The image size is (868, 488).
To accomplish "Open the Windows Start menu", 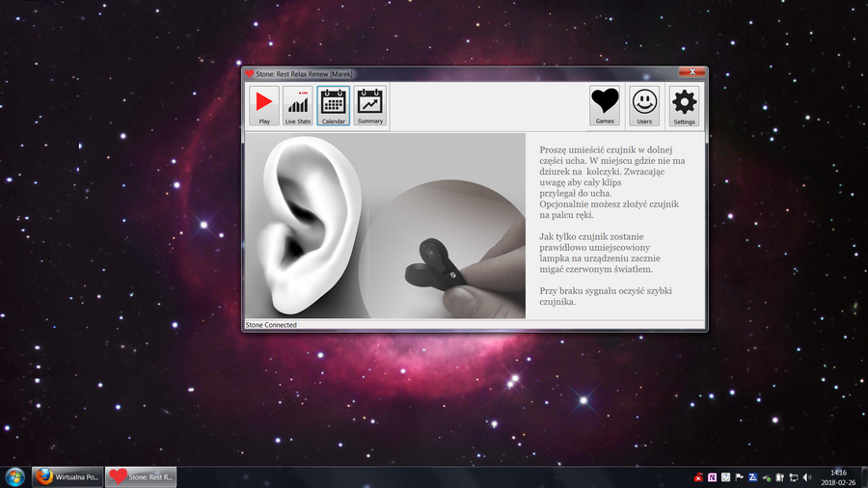I will (x=14, y=476).
